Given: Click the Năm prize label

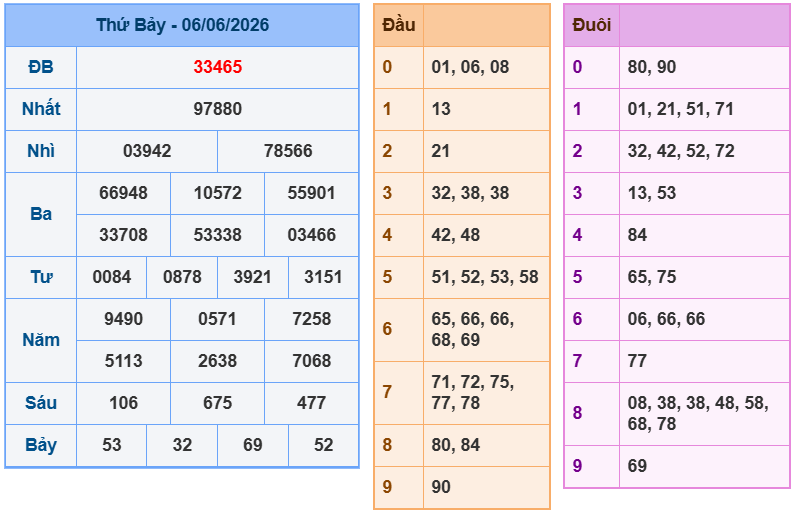Looking at the screenshot, I should click(x=41, y=340).
